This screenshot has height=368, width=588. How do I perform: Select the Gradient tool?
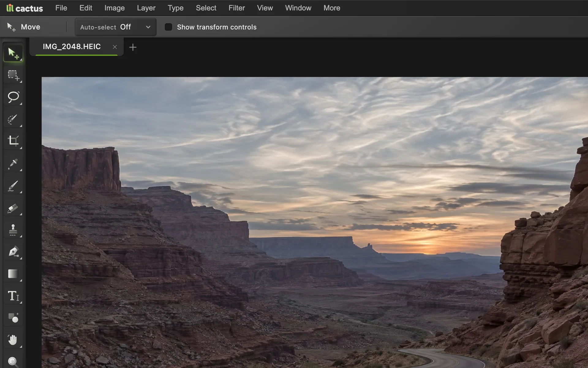(13, 274)
